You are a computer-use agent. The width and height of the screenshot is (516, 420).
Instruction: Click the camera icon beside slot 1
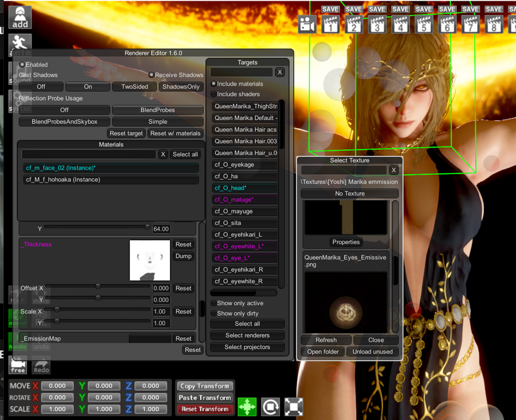point(307,25)
